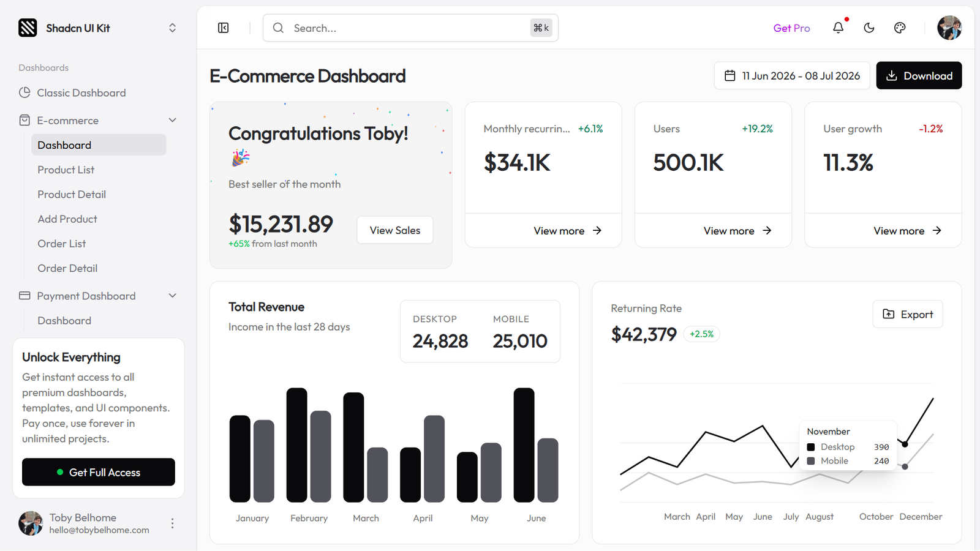Click the Mobile November data point on line chart

905,467
